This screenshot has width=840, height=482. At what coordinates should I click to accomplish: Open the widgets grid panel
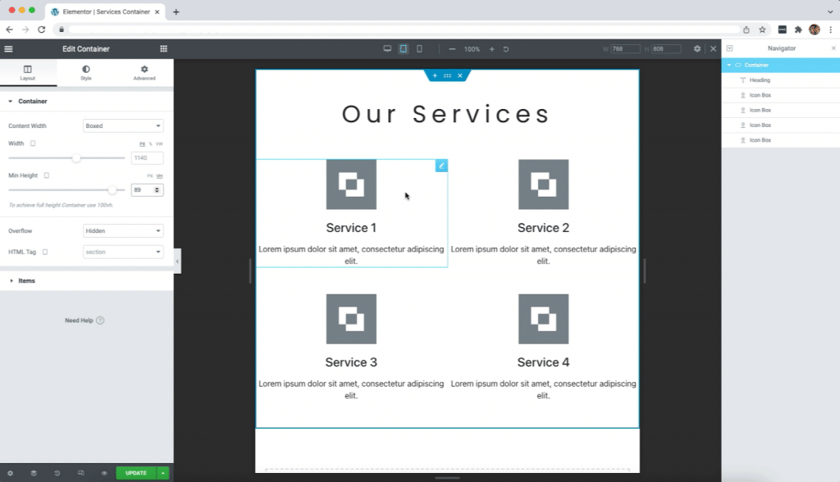point(164,48)
